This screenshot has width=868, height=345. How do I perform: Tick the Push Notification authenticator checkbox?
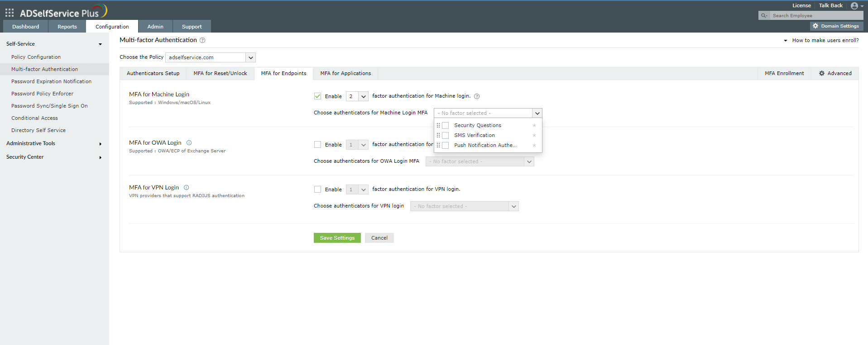click(446, 145)
